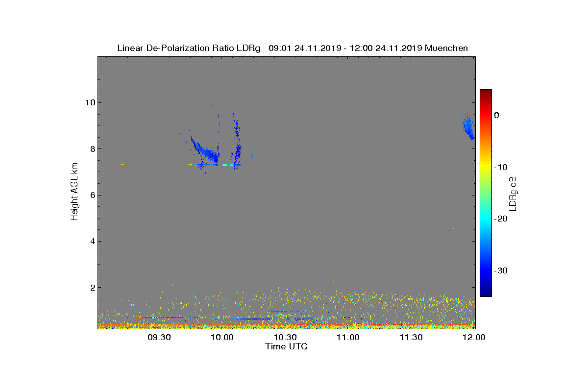Click the 10:00 time tick label
This screenshot has height=392, width=588.
(222, 337)
